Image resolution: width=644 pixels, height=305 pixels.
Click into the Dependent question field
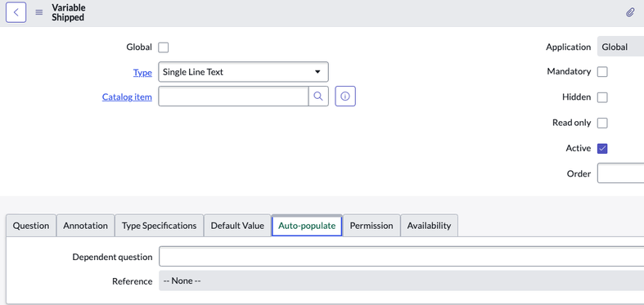tap(401, 257)
